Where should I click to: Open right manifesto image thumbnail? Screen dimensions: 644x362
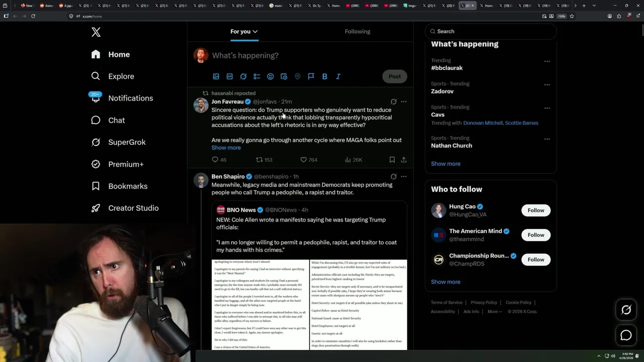pyautogui.click(x=358, y=305)
